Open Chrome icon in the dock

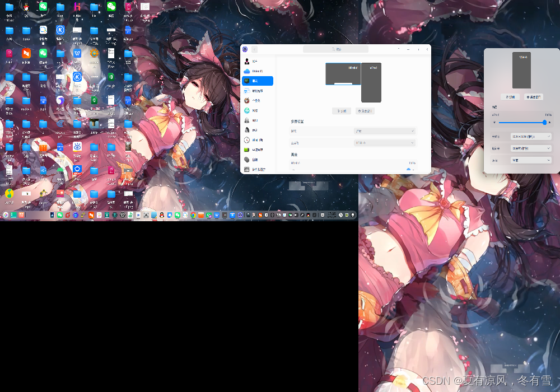tap(193, 215)
